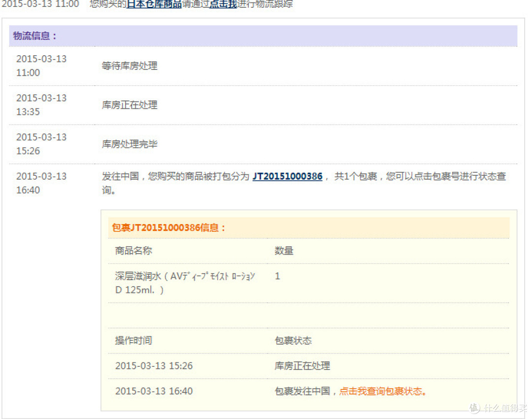Select the 物流信息 header text
The width and height of the screenshot is (532, 419).
pos(34,36)
